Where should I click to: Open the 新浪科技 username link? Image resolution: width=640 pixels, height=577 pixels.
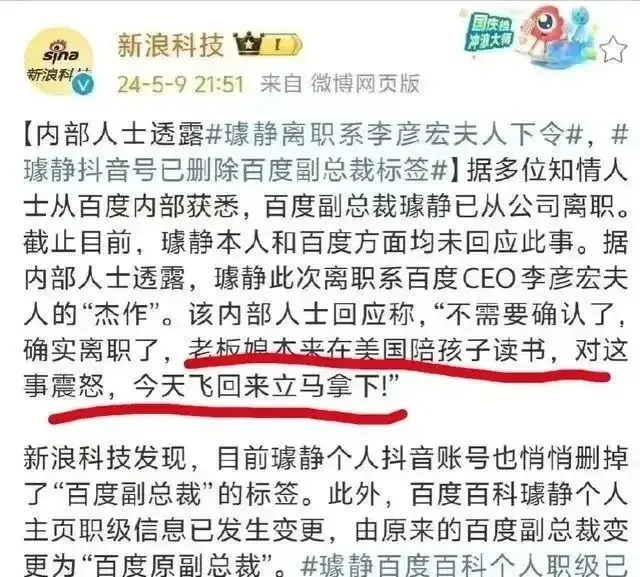pos(171,45)
